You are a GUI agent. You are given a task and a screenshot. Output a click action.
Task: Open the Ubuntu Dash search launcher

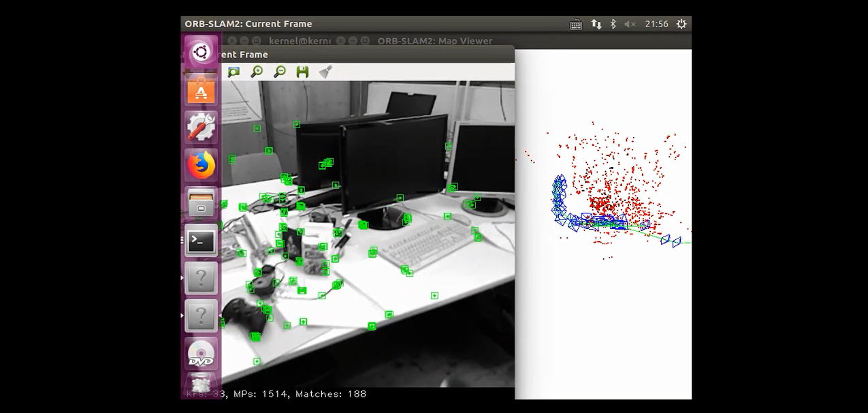pos(201,52)
